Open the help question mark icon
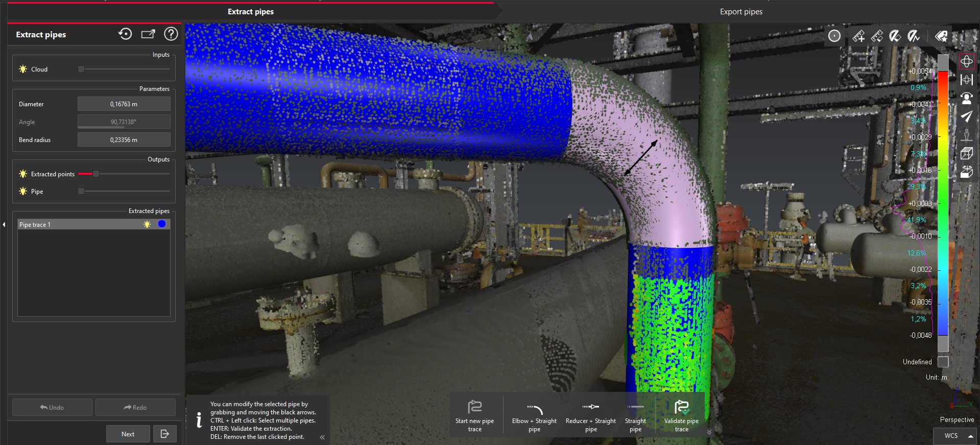980x445 pixels. pyautogui.click(x=171, y=34)
